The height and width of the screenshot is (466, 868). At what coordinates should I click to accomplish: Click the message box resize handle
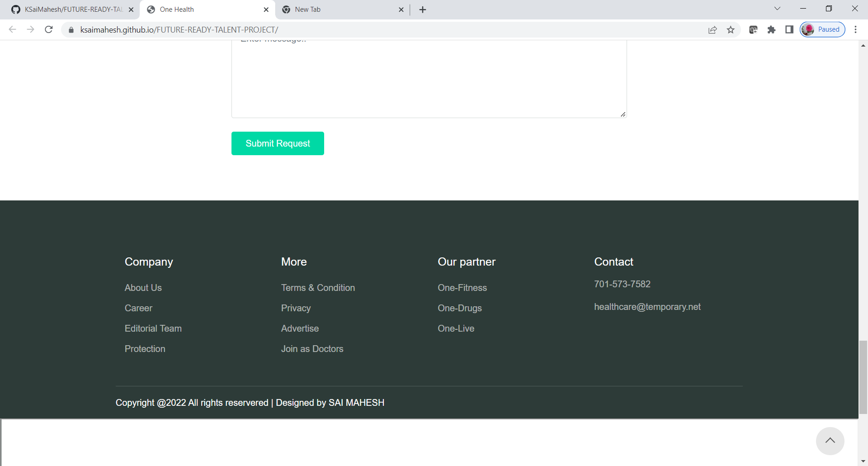click(623, 114)
